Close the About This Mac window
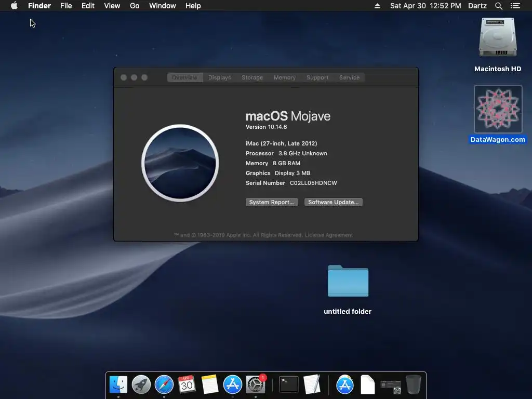Image resolution: width=532 pixels, height=399 pixels. click(124, 77)
